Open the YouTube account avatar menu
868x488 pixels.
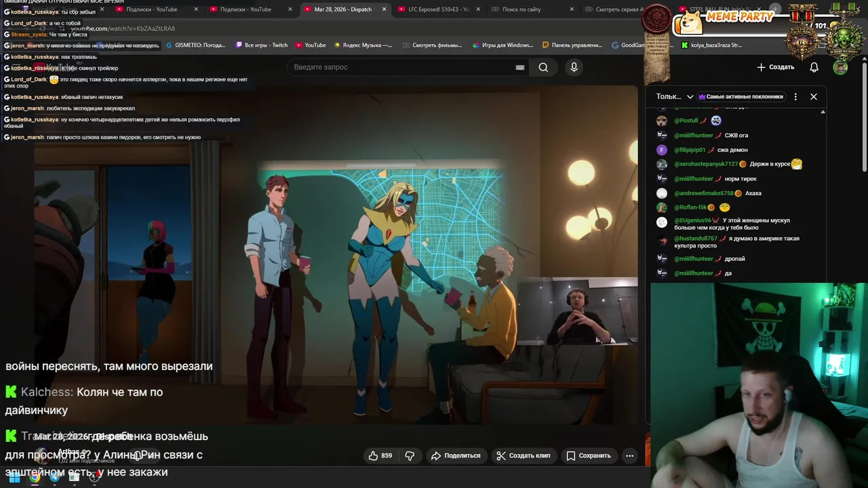pos(840,67)
